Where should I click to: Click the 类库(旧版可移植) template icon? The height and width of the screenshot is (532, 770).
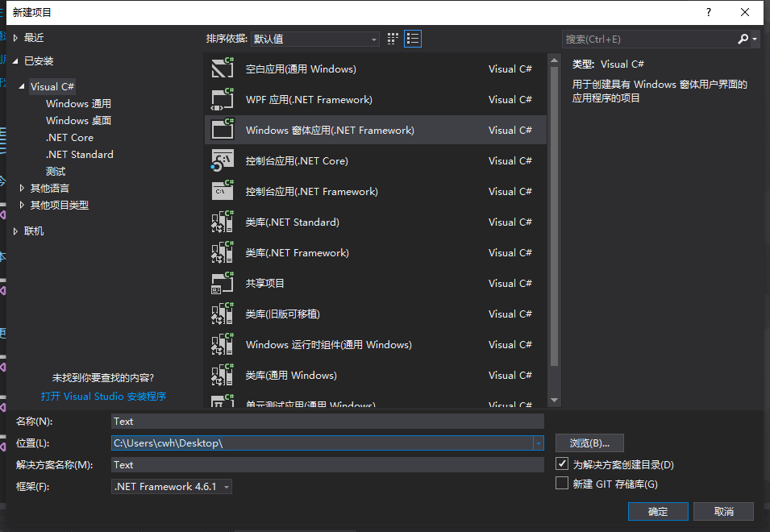pos(223,314)
